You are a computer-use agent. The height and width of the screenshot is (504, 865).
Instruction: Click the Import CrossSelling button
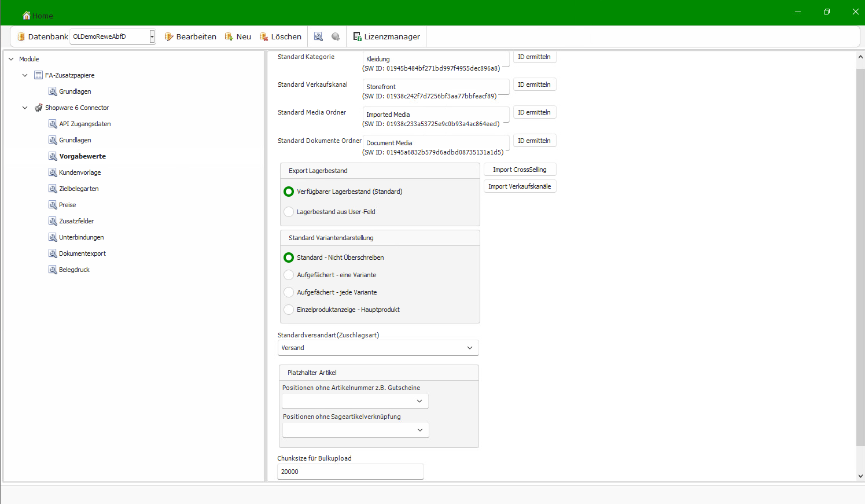520,170
